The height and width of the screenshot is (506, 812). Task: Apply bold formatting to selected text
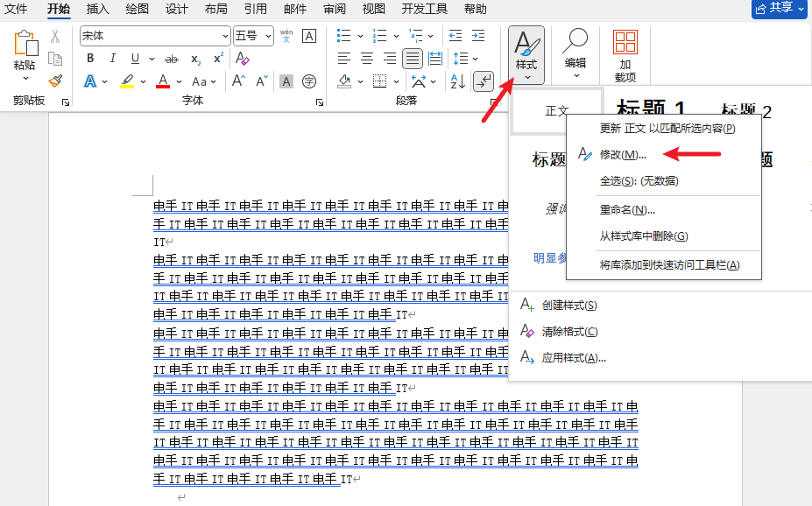tap(90, 56)
